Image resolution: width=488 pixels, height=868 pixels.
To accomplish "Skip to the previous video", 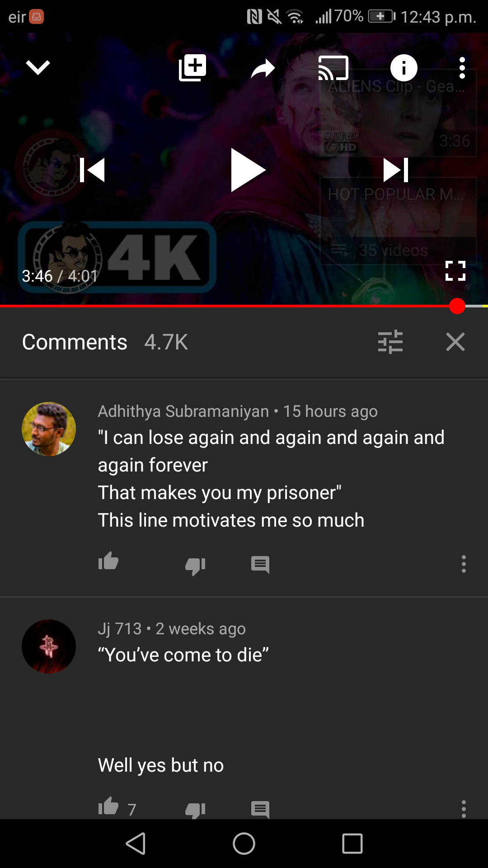I will click(x=92, y=170).
